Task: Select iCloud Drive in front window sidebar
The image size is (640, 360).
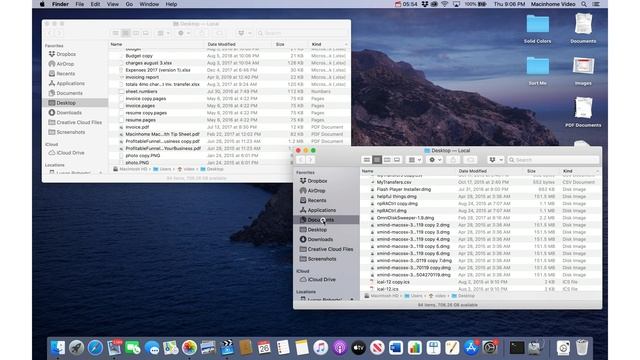Action: 321,280
